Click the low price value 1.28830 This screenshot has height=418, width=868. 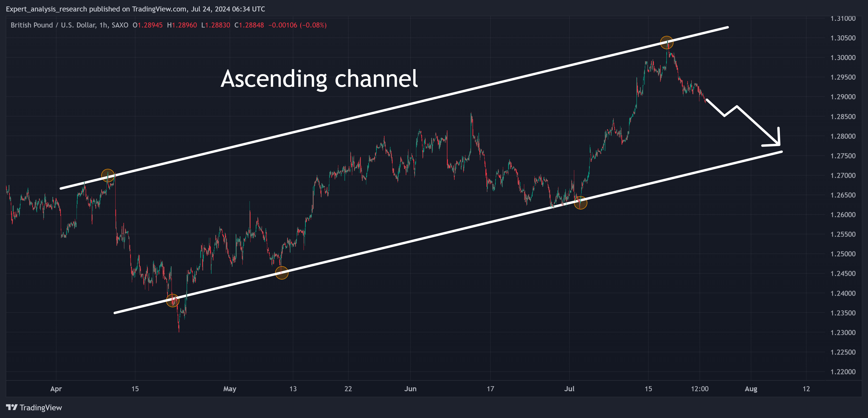point(218,25)
